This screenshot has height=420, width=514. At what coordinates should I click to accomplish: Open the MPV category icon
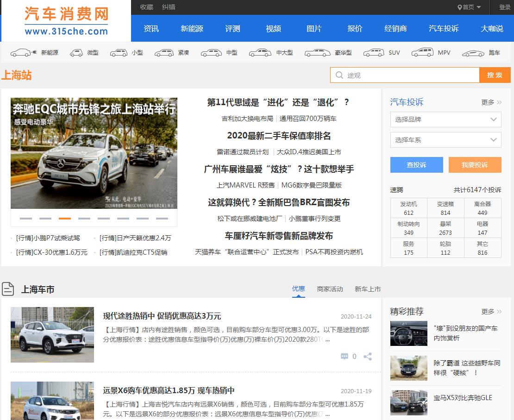[x=422, y=52]
